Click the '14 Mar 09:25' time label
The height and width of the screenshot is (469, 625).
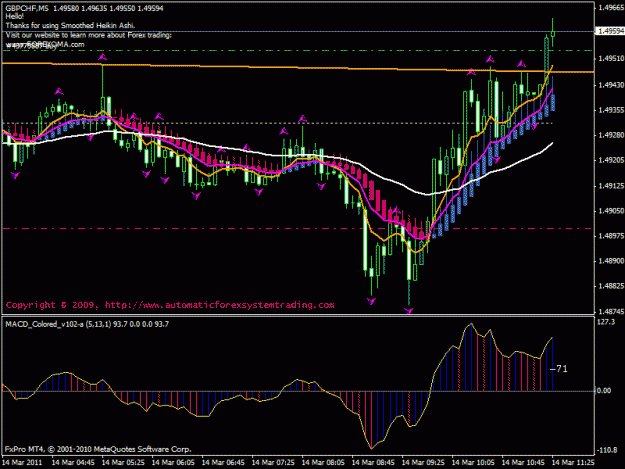click(x=423, y=463)
